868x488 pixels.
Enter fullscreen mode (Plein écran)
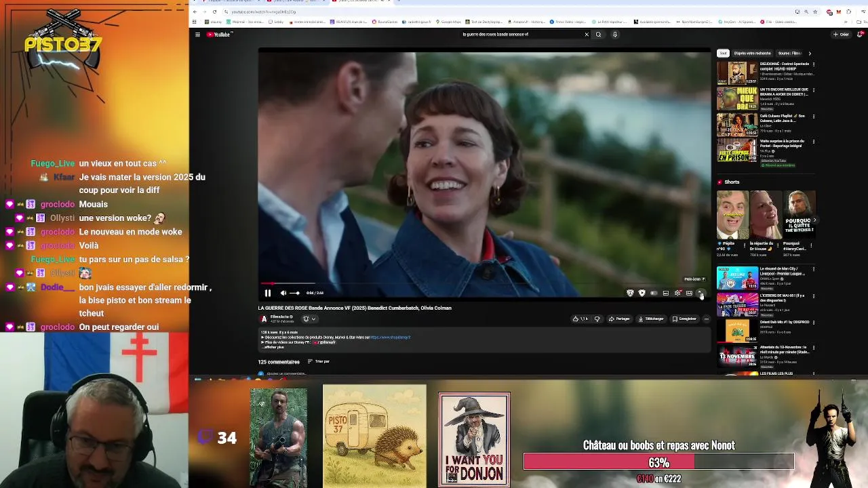pyautogui.click(x=701, y=293)
